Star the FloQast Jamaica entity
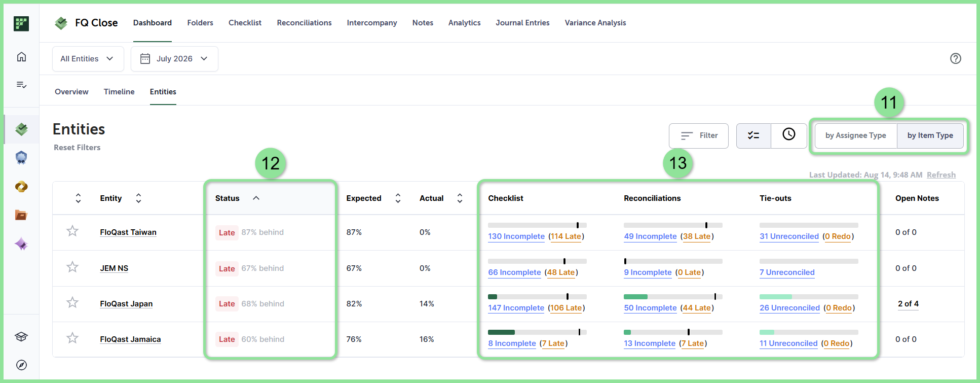This screenshot has width=980, height=383. click(72, 338)
